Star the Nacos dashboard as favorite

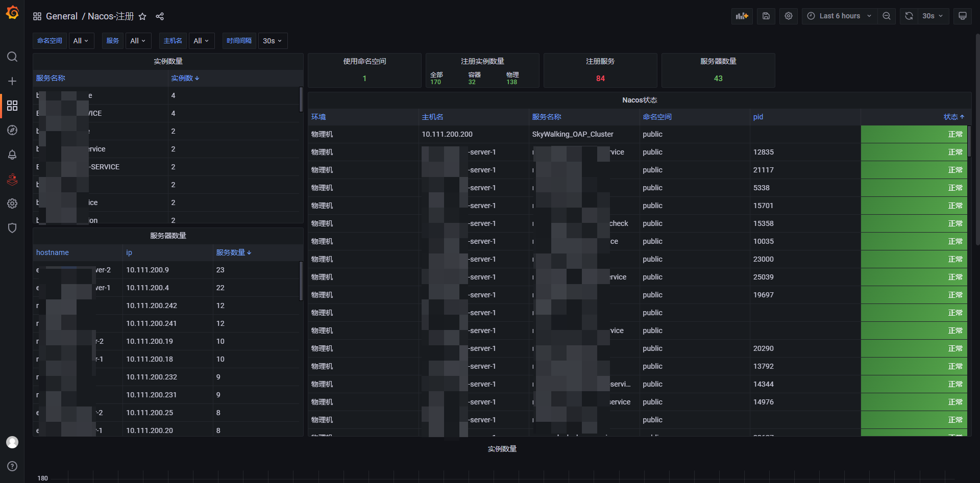142,16
